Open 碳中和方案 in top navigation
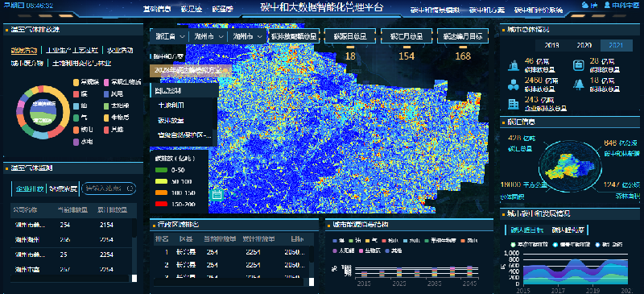 (487, 10)
